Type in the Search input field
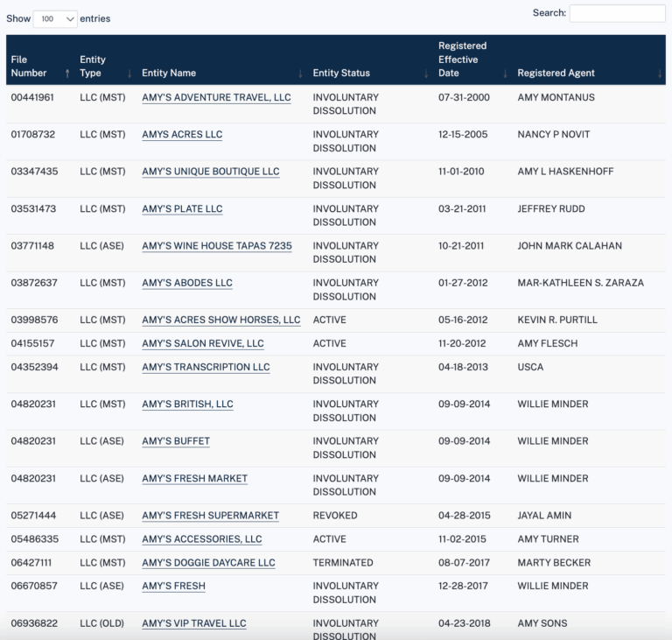 [617, 13]
